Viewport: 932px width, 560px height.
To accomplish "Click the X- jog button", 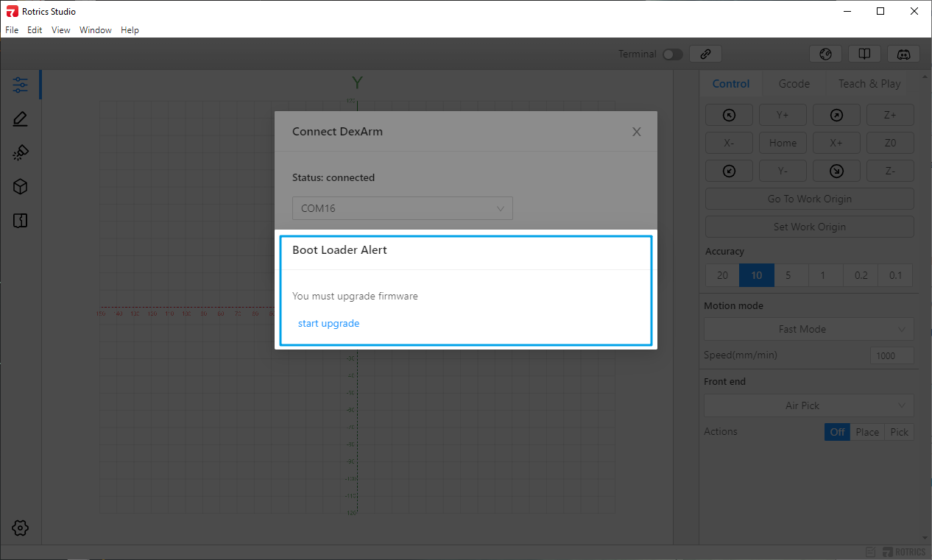I will pyautogui.click(x=729, y=143).
